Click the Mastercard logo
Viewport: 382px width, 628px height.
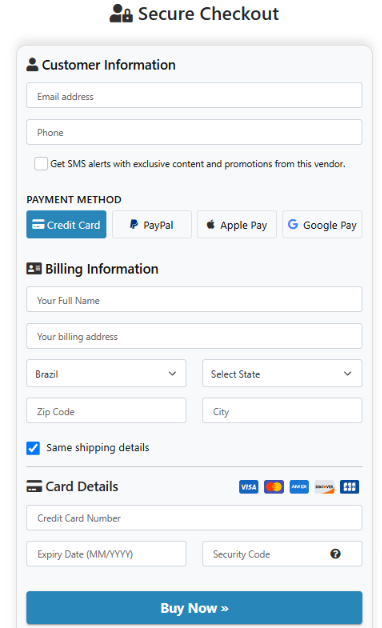[x=274, y=487]
